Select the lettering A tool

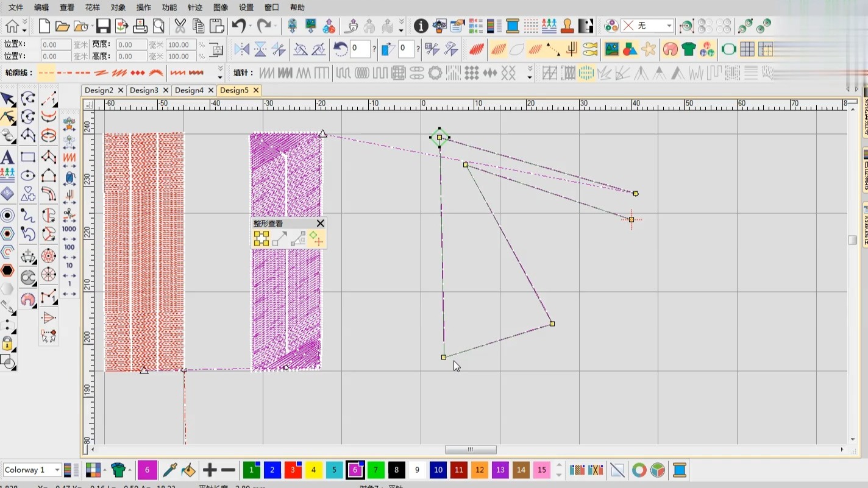(7, 157)
